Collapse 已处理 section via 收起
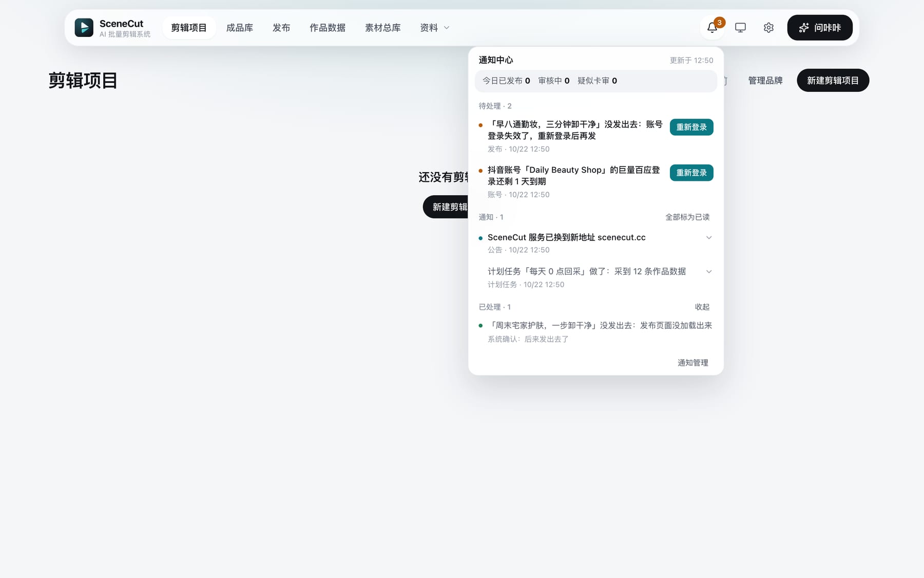 pyautogui.click(x=702, y=307)
